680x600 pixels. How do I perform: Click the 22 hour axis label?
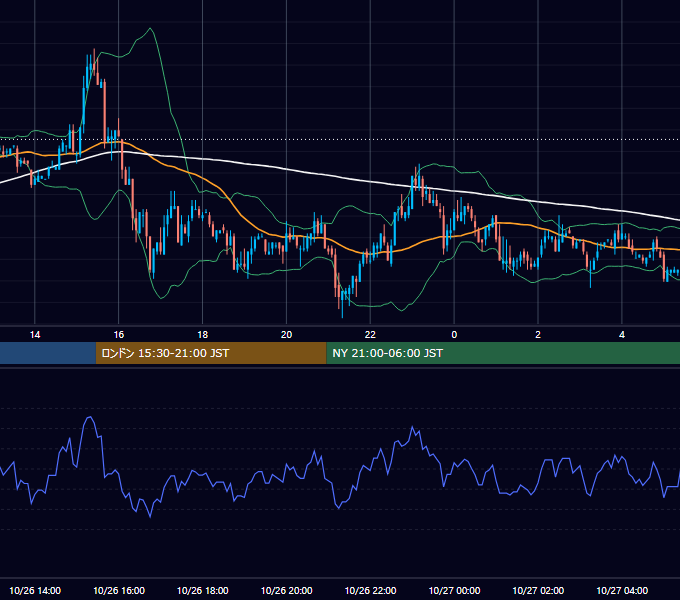[x=370, y=335]
